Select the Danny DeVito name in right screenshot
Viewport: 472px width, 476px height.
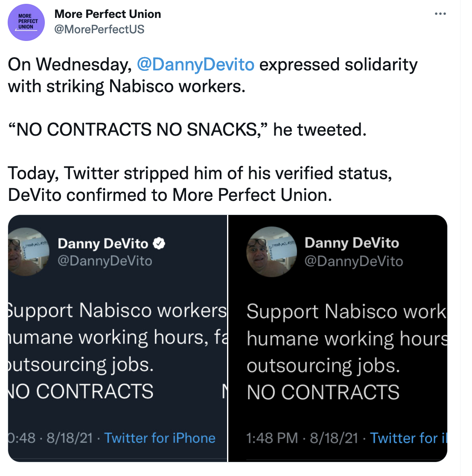351,242
